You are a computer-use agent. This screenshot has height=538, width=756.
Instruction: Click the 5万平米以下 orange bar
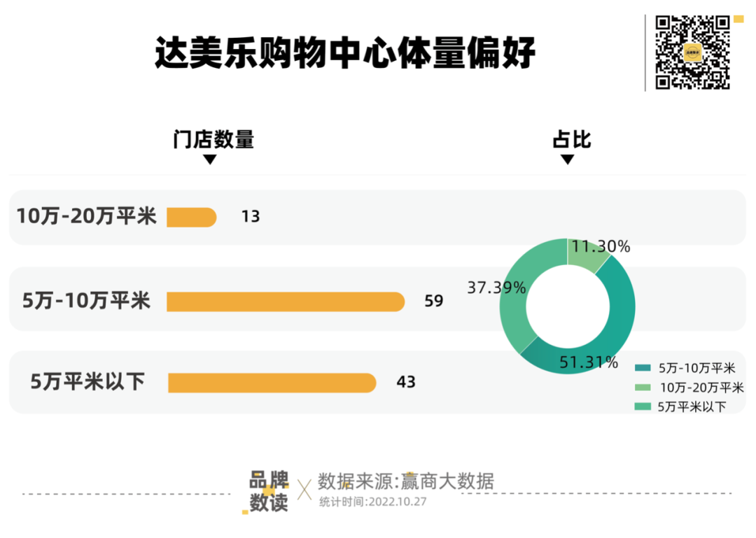click(x=272, y=383)
